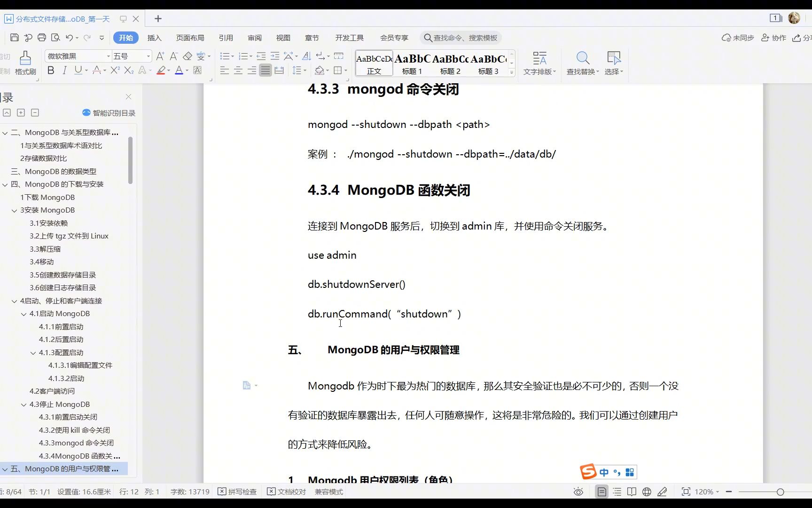This screenshot has width=812, height=508.
Task: Toggle bulleted list
Action: (225, 56)
